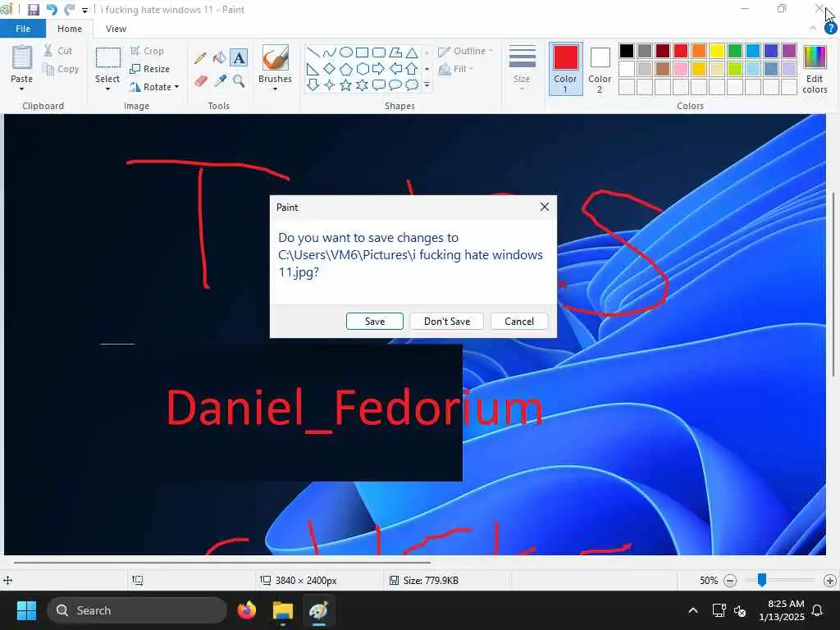
Task: Close the Paint save dialog
Action: coord(545,207)
